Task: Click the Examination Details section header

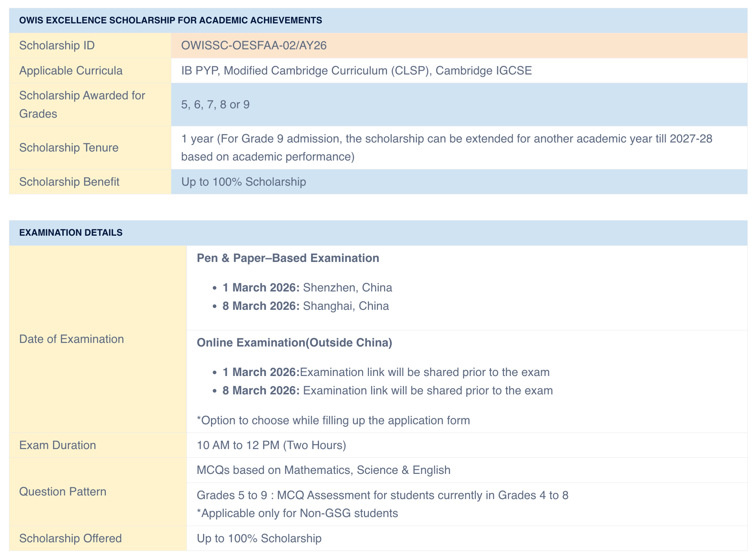Action: point(71,232)
